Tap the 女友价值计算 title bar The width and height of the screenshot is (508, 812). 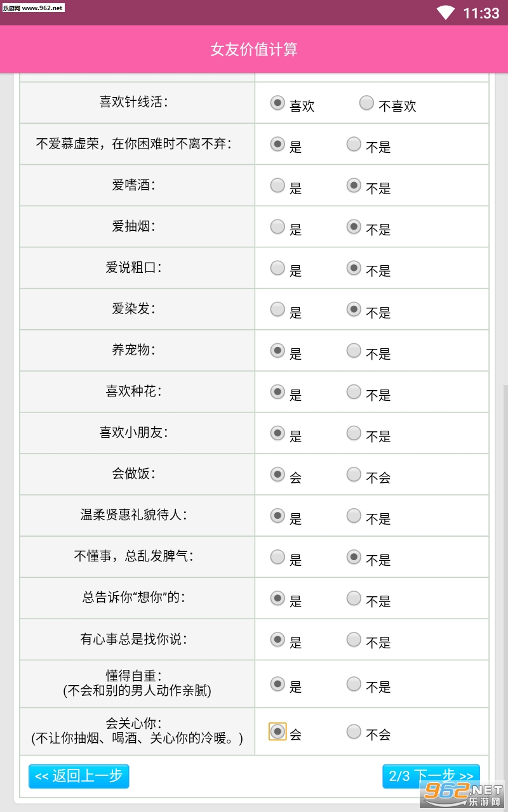click(254, 49)
